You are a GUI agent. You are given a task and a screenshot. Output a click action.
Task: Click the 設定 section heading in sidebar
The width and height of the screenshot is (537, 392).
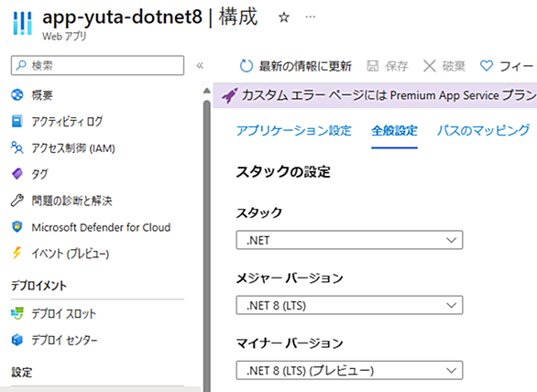click(22, 372)
